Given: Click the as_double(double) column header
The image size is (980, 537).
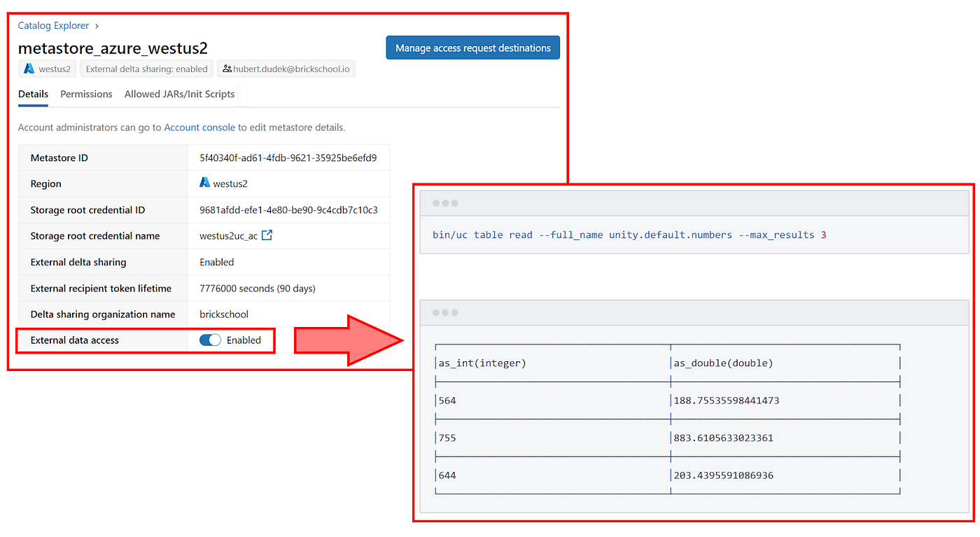Looking at the screenshot, I should tap(723, 363).
